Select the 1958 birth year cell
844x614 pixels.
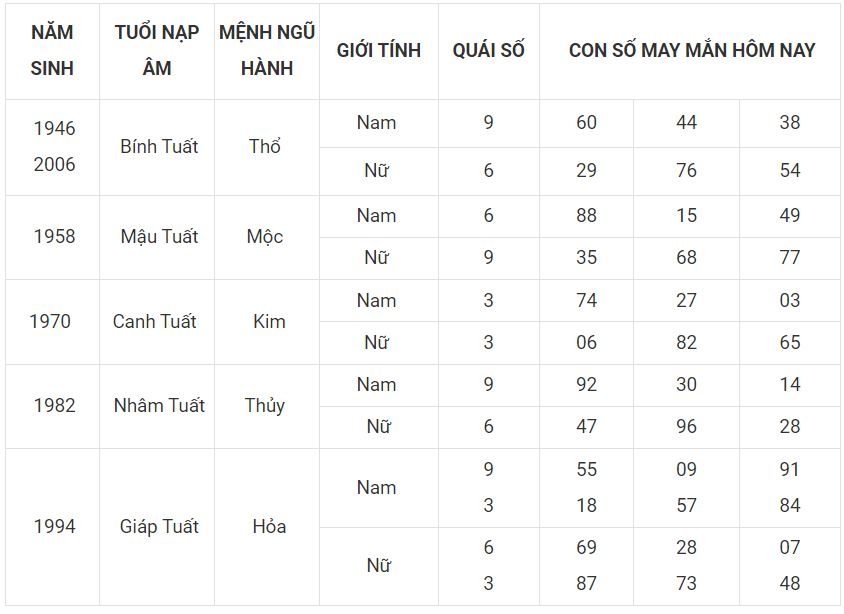click(x=54, y=237)
